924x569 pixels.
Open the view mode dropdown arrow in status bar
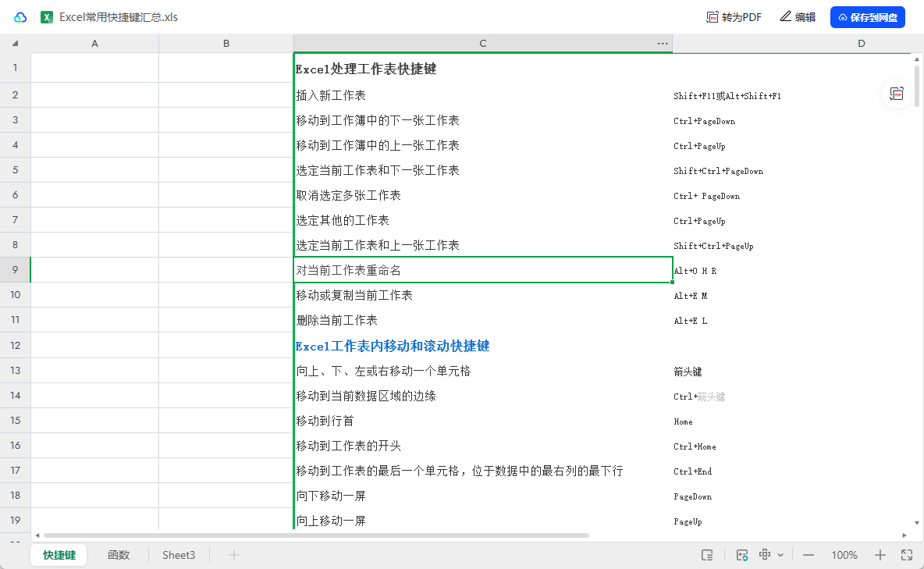[x=780, y=555]
